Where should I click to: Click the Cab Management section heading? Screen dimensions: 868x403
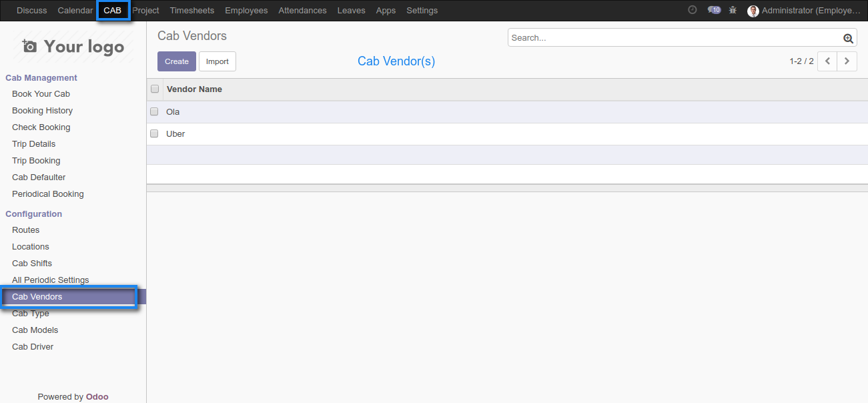tap(41, 78)
